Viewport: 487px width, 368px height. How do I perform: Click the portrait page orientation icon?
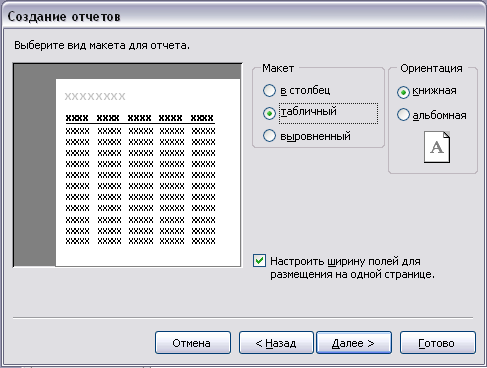437,147
